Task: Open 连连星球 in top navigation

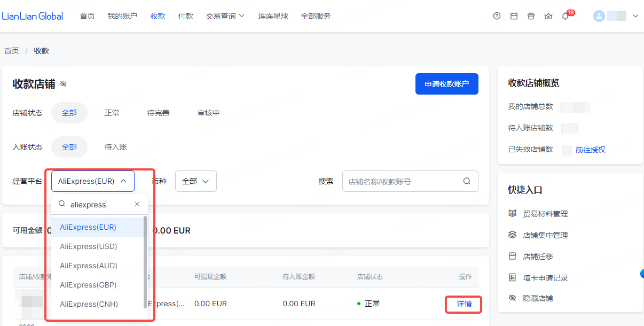Action: (x=273, y=16)
